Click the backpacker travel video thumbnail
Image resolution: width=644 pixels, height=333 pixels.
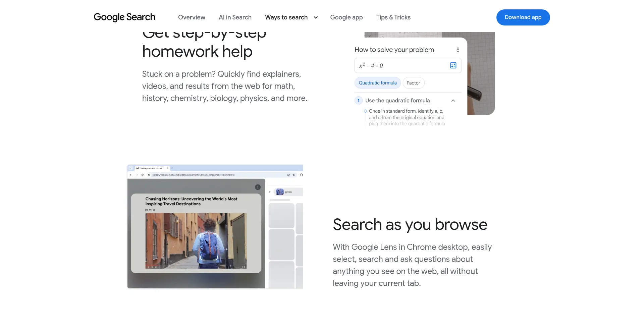tap(196, 241)
